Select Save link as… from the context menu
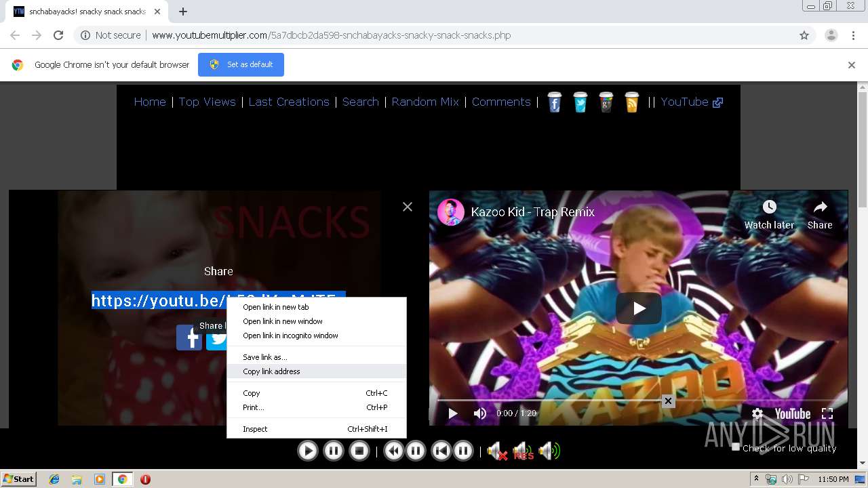This screenshot has height=488, width=868. click(316, 357)
